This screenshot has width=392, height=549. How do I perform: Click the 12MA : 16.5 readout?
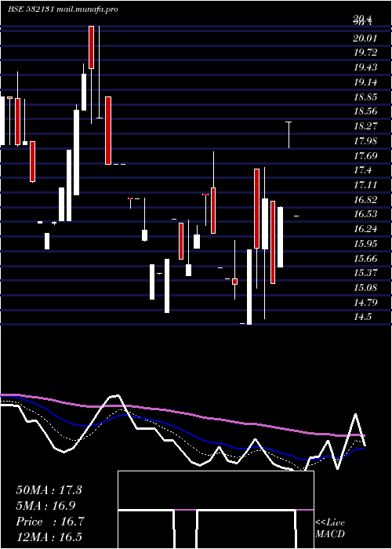click(x=49, y=537)
